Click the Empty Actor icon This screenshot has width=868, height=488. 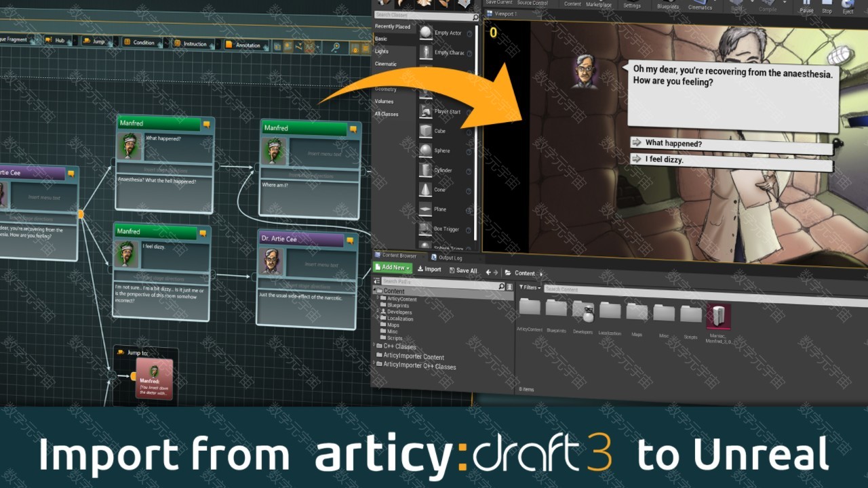tap(426, 33)
